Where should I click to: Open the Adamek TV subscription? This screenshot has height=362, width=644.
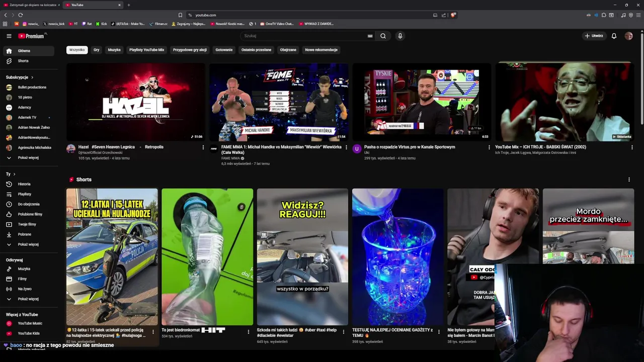[29, 117]
